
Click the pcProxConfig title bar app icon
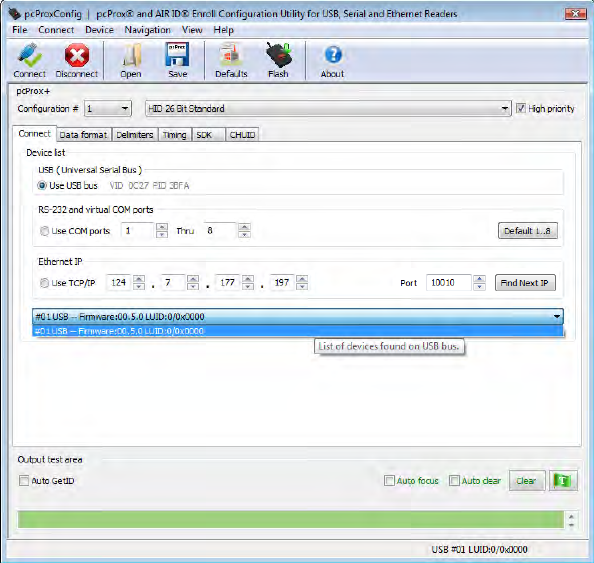coord(14,14)
